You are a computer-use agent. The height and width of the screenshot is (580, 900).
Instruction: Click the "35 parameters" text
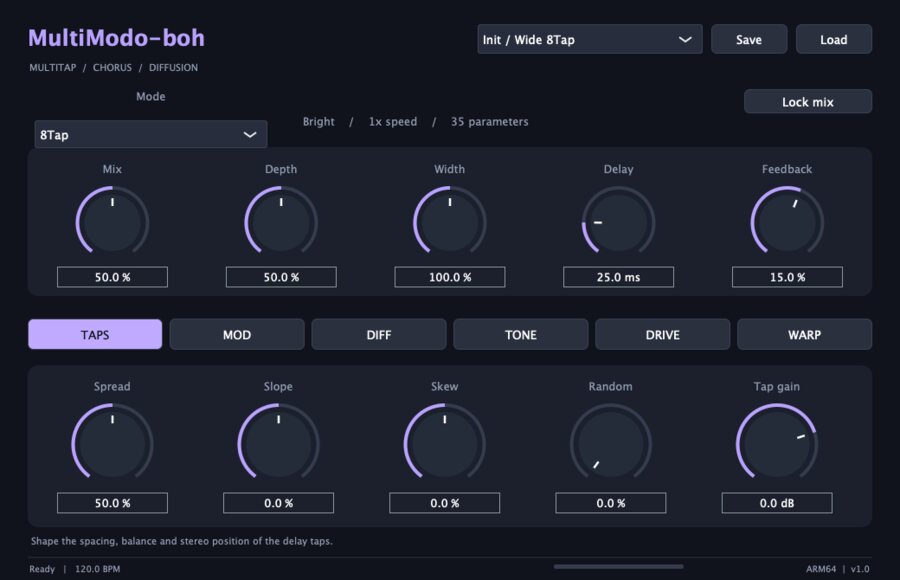490,122
